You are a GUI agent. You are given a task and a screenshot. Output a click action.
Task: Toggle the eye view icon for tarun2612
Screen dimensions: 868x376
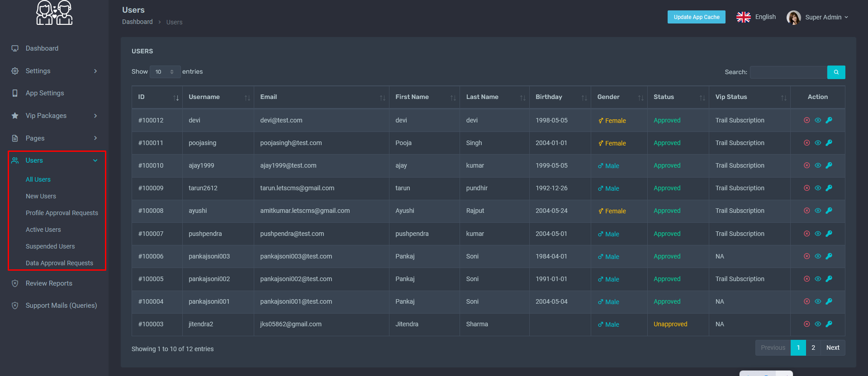click(818, 188)
